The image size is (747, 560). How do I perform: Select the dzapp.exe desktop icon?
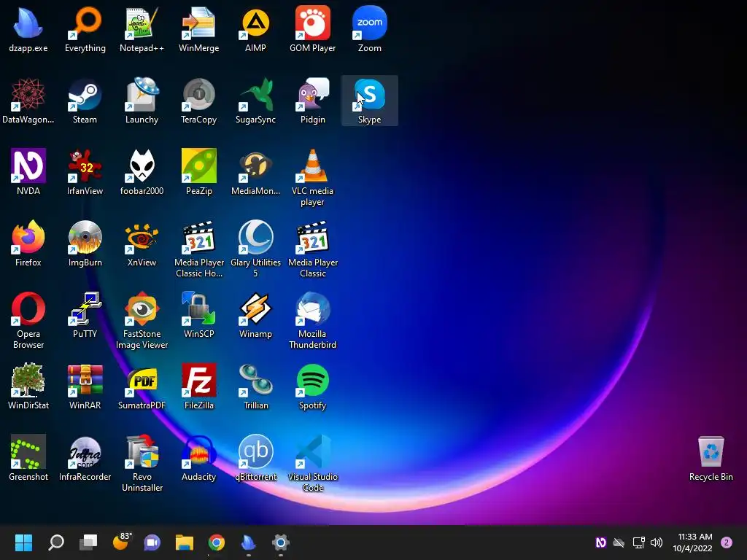click(x=28, y=28)
